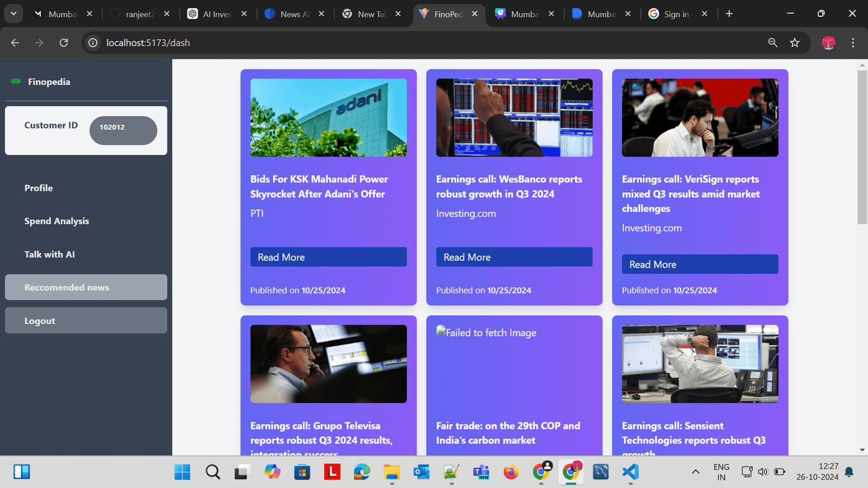
Task: Open the widgets panel on taskbar
Action: click(x=22, y=472)
